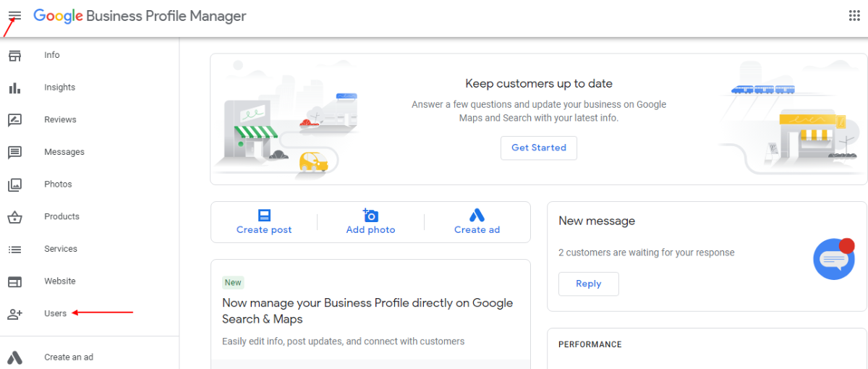This screenshot has width=868, height=369.
Task: Click the Create ad icon in action card
Action: [477, 215]
